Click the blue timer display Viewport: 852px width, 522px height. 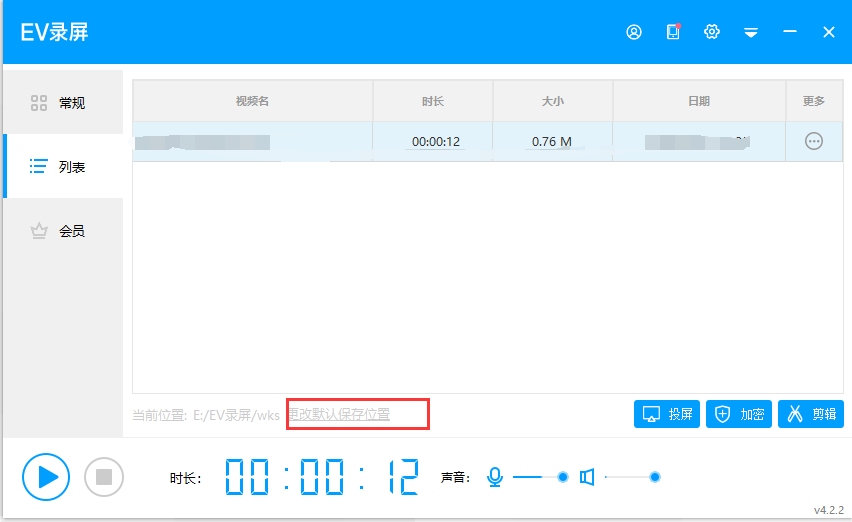coord(322,477)
